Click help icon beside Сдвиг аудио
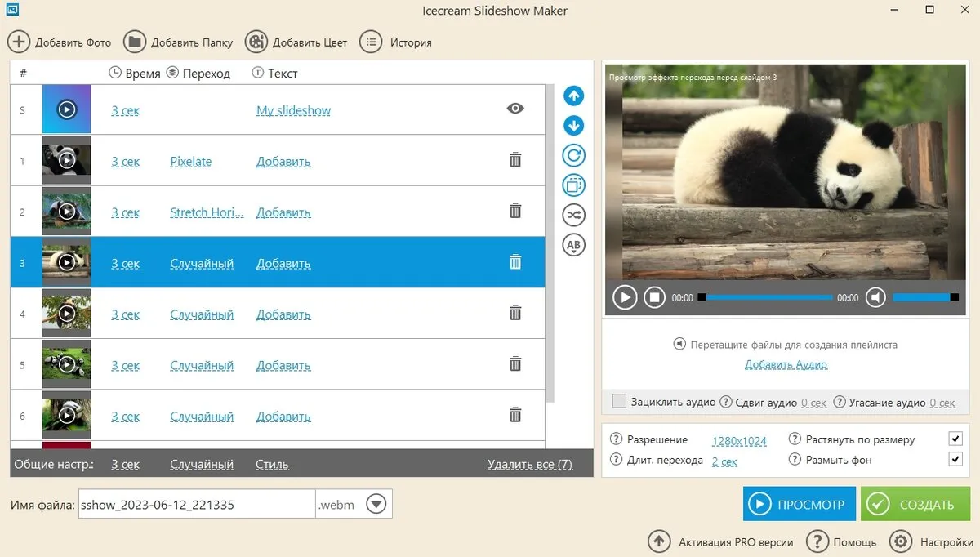Image resolution: width=980 pixels, height=557 pixels. 727,402
